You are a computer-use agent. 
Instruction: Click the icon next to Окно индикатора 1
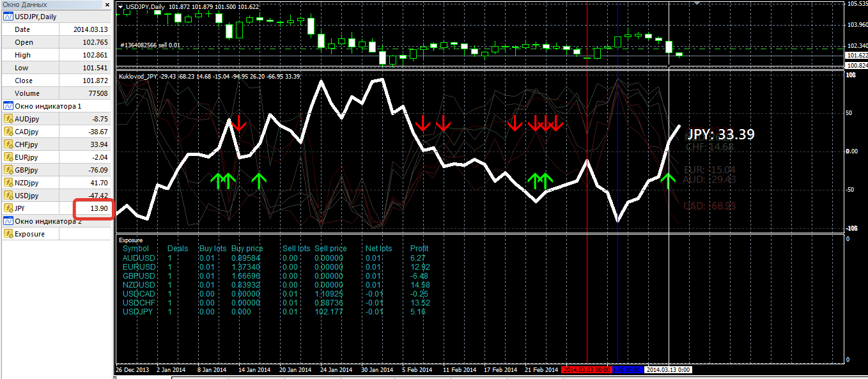pos(8,106)
